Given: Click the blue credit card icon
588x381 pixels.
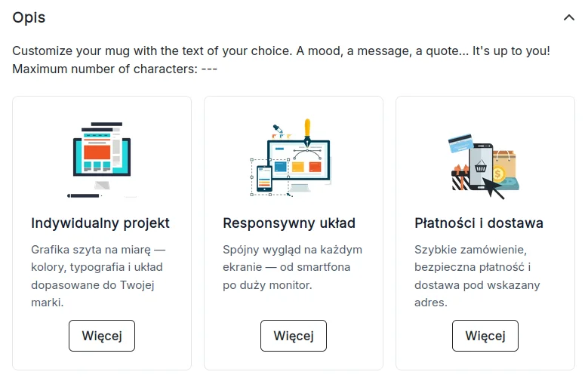Looking at the screenshot, I should [x=460, y=143].
